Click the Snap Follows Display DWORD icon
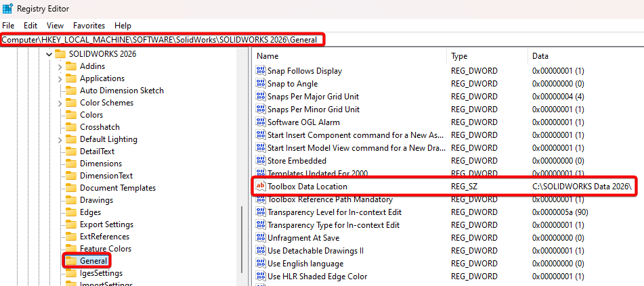644x286 pixels. pyautogui.click(x=261, y=70)
